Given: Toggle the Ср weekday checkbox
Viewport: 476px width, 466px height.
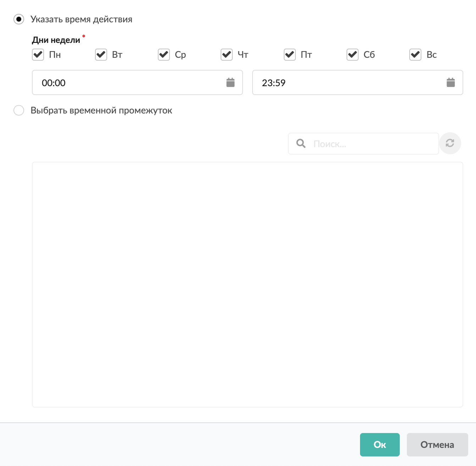Looking at the screenshot, I should 164,55.
